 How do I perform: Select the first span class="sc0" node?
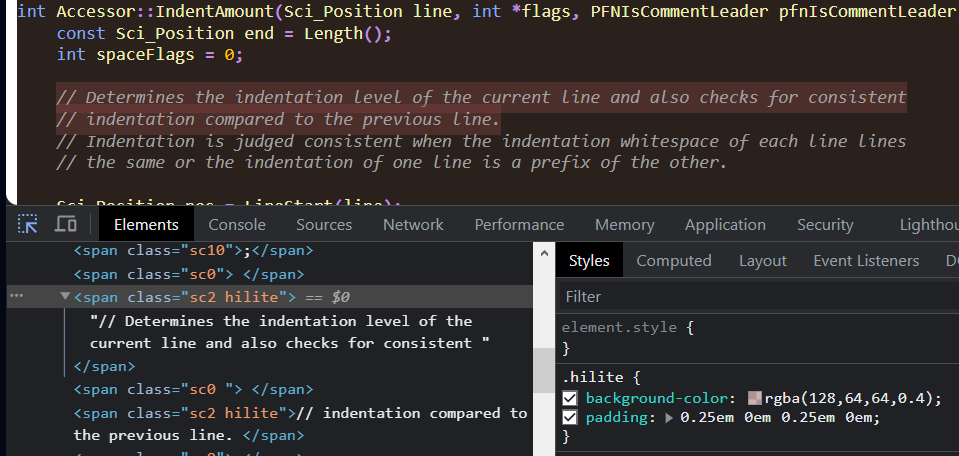188,274
